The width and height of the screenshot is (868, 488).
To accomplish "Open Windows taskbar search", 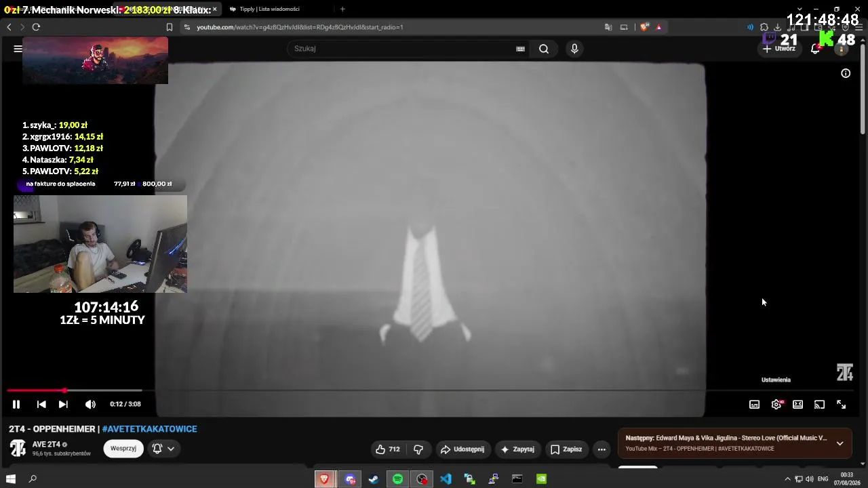I will tap(33, 479).
